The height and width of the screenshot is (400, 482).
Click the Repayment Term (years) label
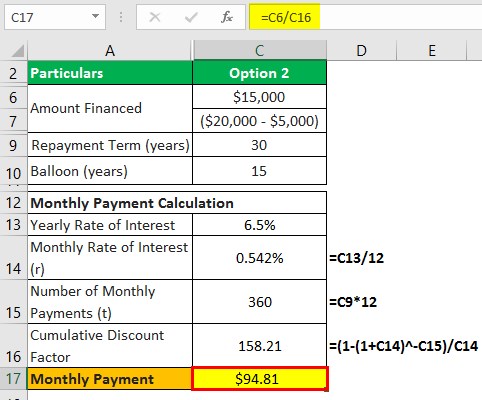tap(110, 145)
